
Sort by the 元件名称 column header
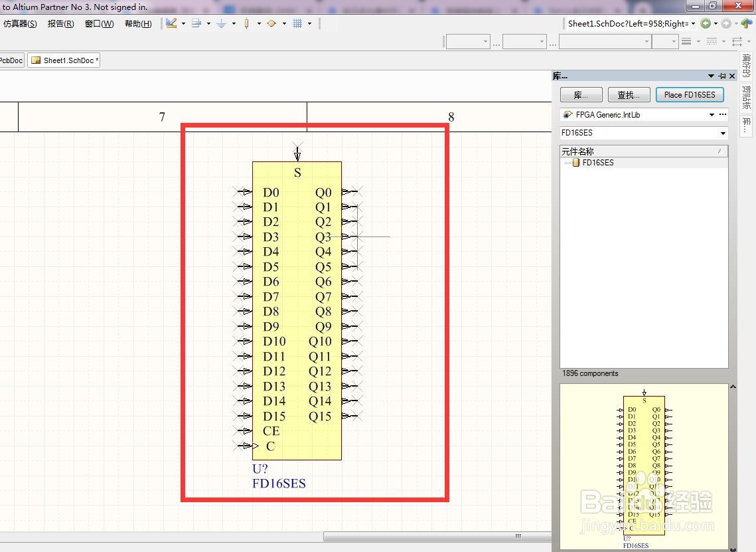point(644,151)
